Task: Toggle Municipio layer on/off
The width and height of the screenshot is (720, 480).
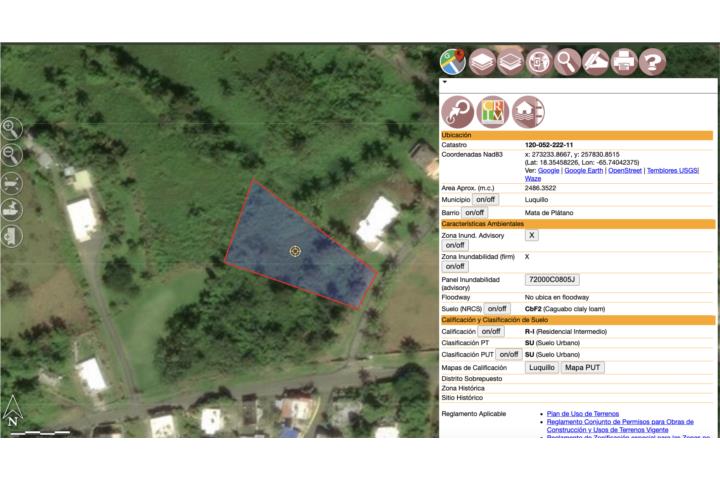Action: [486, 200]
